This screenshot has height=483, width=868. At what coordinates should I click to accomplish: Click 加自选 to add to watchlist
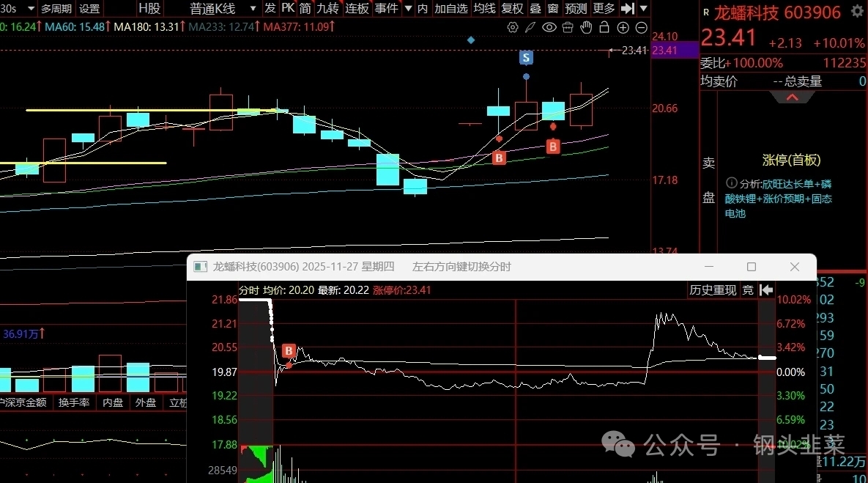pos(450,8)
